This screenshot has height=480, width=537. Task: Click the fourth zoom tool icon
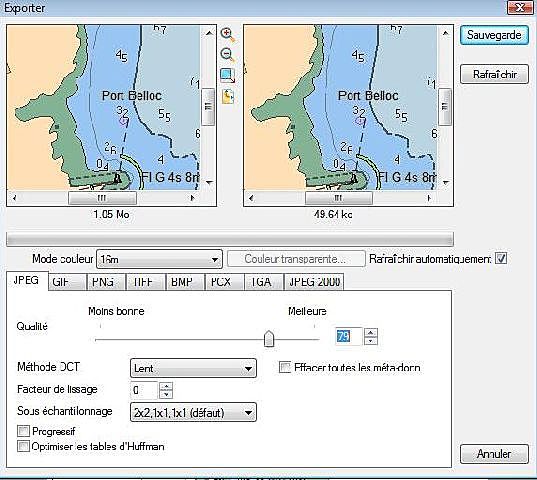(x=227, y=97)
